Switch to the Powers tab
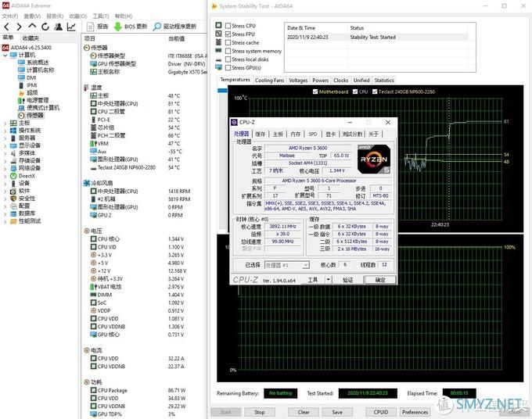This screenshot has height=419, width=532. (320, 81)
